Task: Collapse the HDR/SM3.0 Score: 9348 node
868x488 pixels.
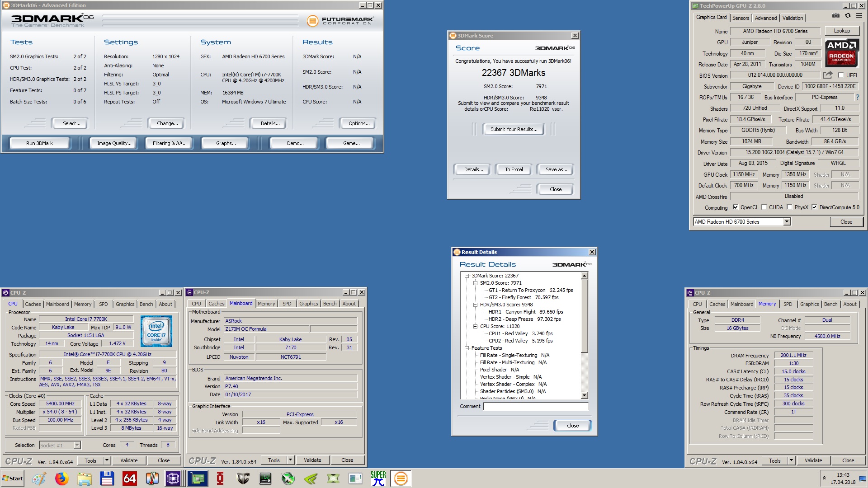Action: click(x=476, y=305)
